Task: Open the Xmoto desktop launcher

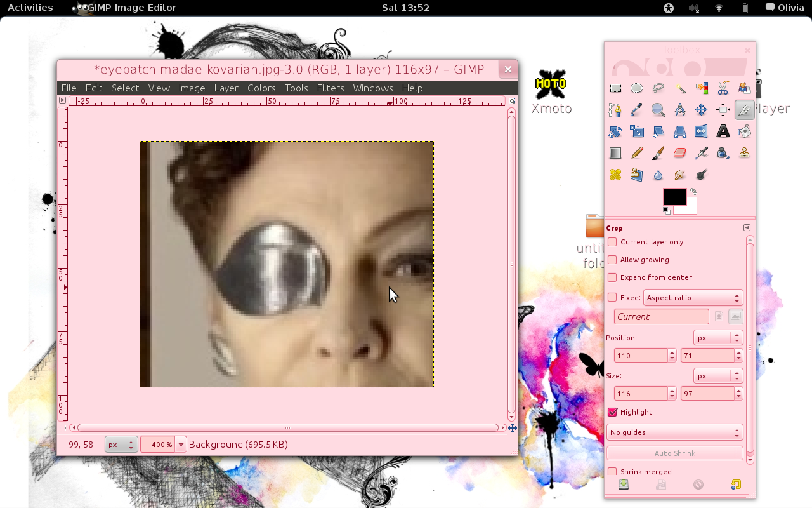Action: (551, 93)
